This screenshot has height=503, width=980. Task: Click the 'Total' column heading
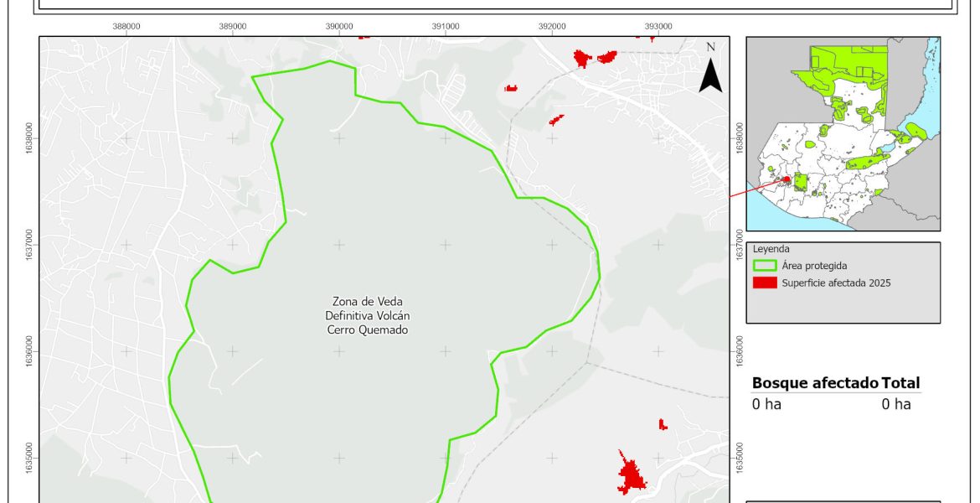(x=900, y=383)
